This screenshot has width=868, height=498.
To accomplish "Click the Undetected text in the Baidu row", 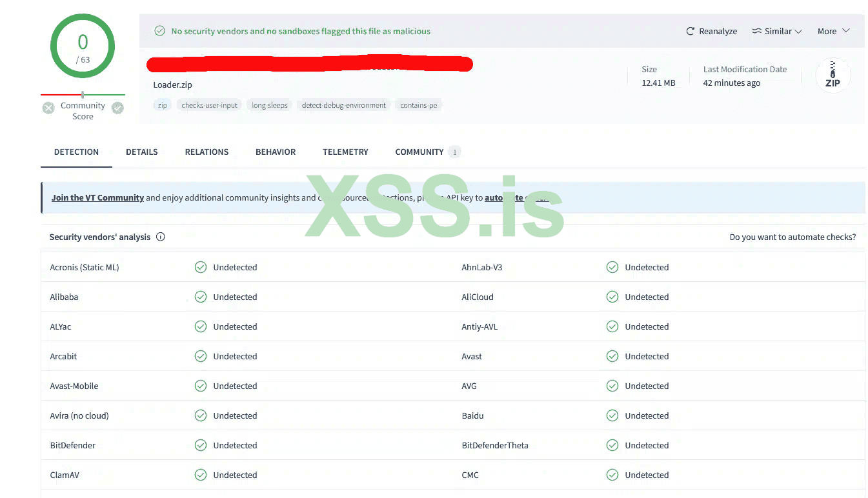I will pos(647,415).
